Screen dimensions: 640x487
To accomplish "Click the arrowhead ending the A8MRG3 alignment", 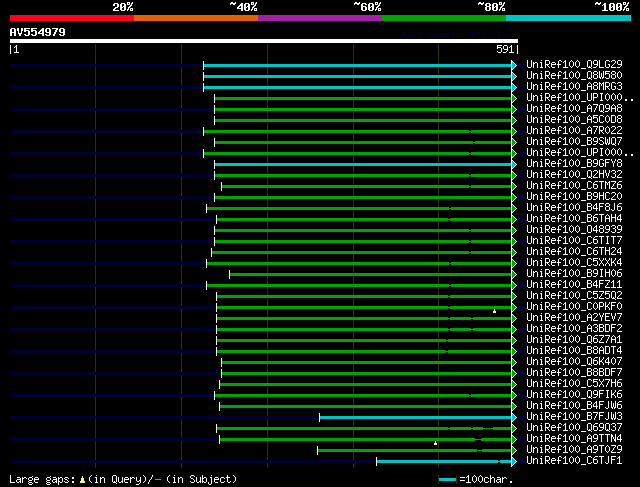I will [514, 87].
